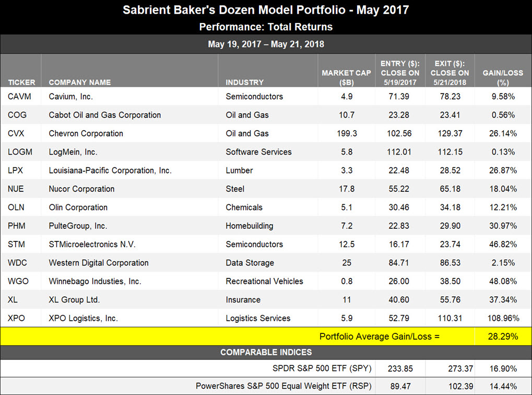
Task: Select 'Logistics Services' industry cell
Action: pyautogui.click(x=258, y=318)
